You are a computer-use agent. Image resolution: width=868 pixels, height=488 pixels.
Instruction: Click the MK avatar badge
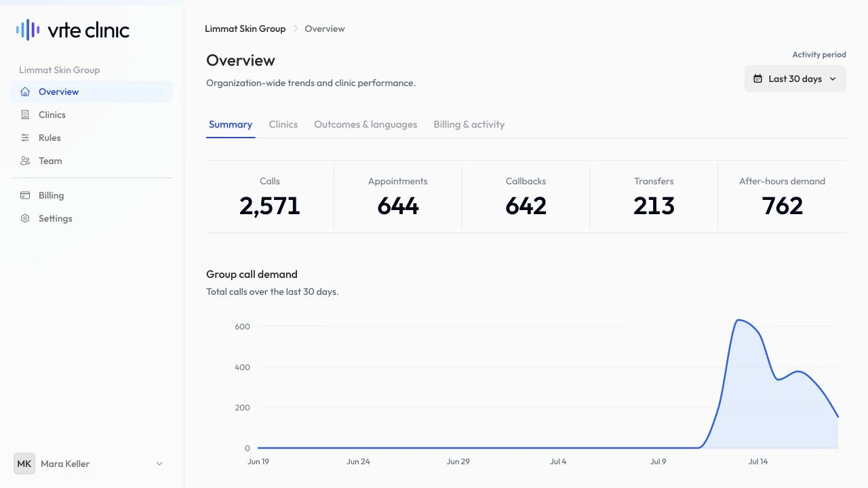pos(24,464)
